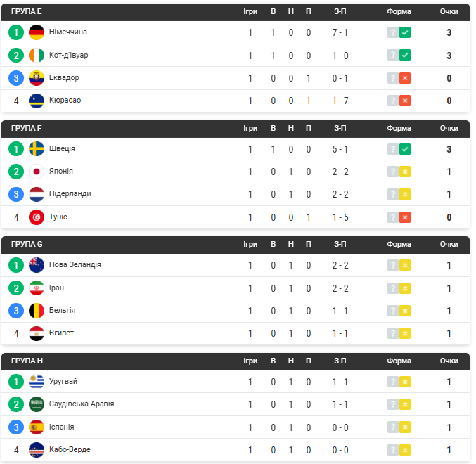
Task: Open the Кот-д'Івуар team link
Action: 69,56
